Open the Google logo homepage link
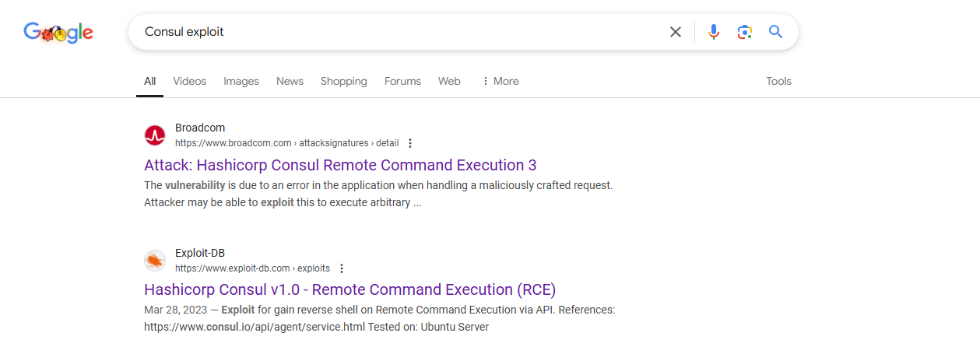 click(58, 32)
